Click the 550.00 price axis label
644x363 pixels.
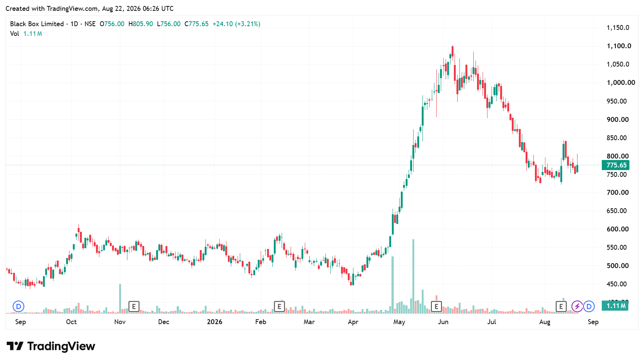point(617,247)
